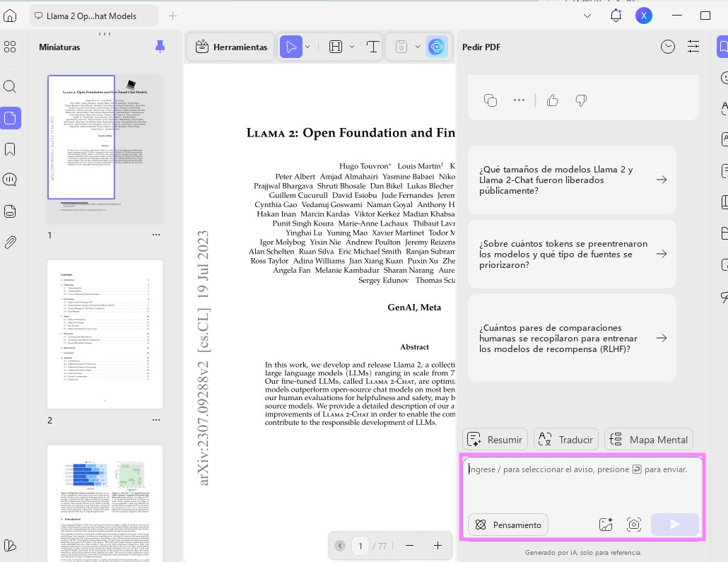Ask about pares de comparaciones humanas

(x=572, y=338)
